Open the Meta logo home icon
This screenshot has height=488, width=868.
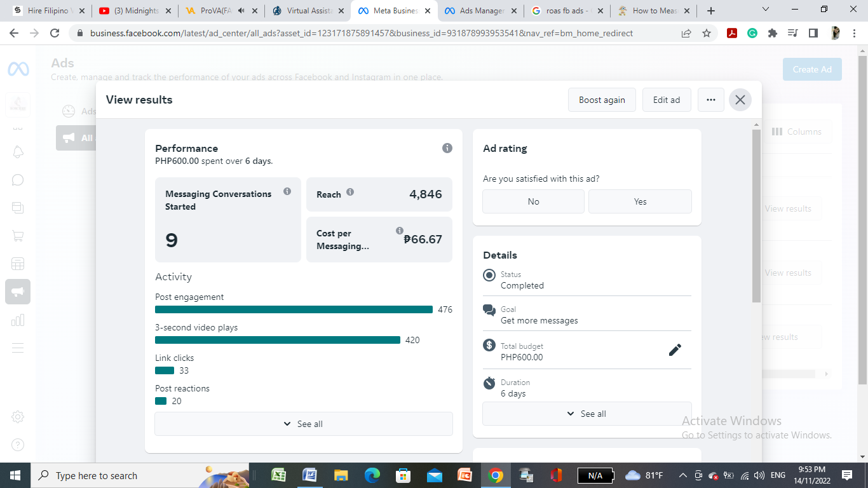pos(18,69)
